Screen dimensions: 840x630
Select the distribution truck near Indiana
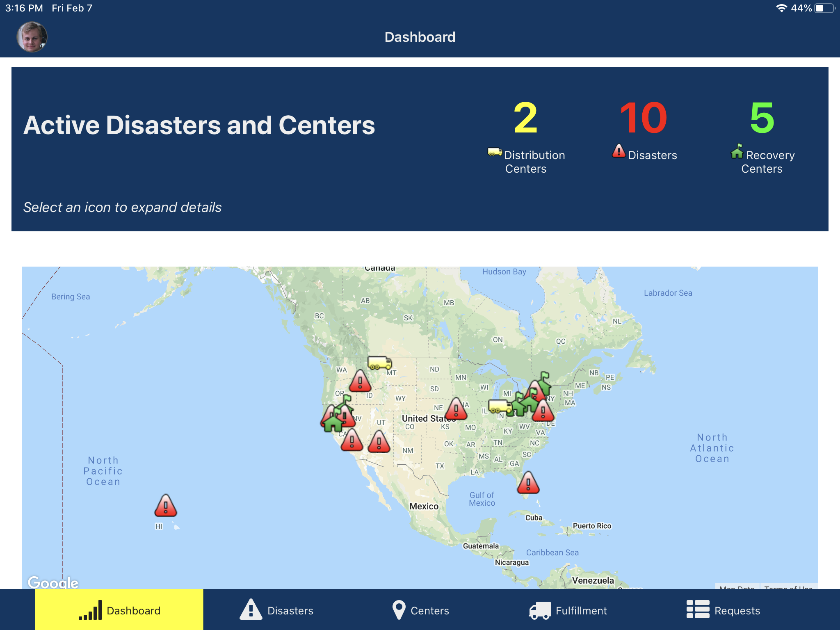pyautogui.click(x=499, y=406)
